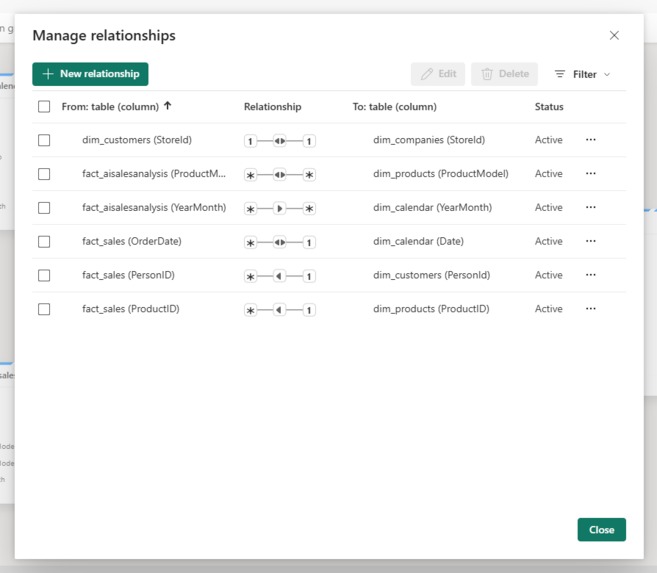Open more options for dim_calendar (YearMonth) row
The width and height of the screenshot is (657, 573).
[591, 207]
